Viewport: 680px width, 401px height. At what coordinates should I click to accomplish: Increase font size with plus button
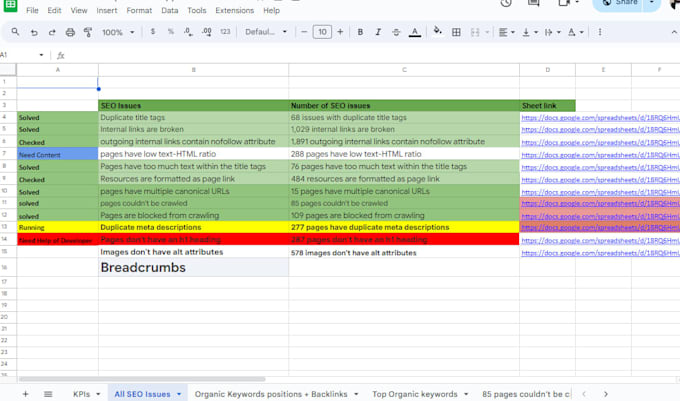[x=340, y=32]
